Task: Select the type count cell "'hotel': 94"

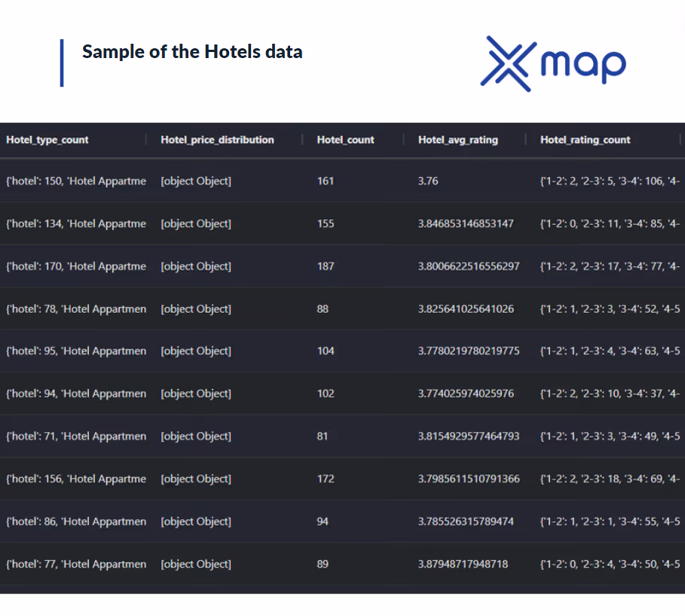Action: click(76, 394)
